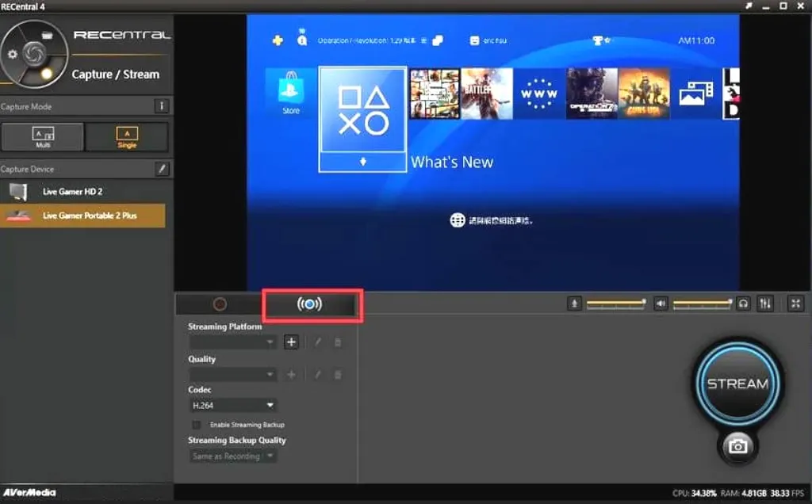Toggle fullscreen preview
The height and width of the screenshot is (504, 812).
click(x=796, y=304)
